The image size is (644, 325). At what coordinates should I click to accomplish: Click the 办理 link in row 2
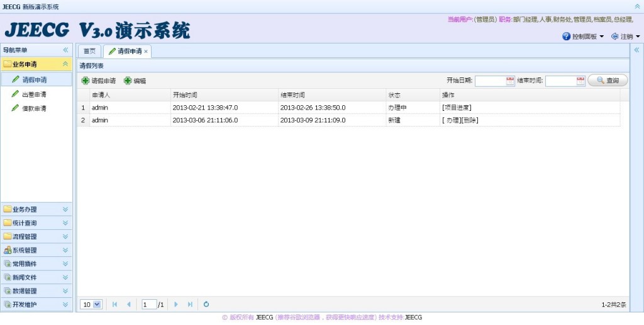tap(452, 120)
